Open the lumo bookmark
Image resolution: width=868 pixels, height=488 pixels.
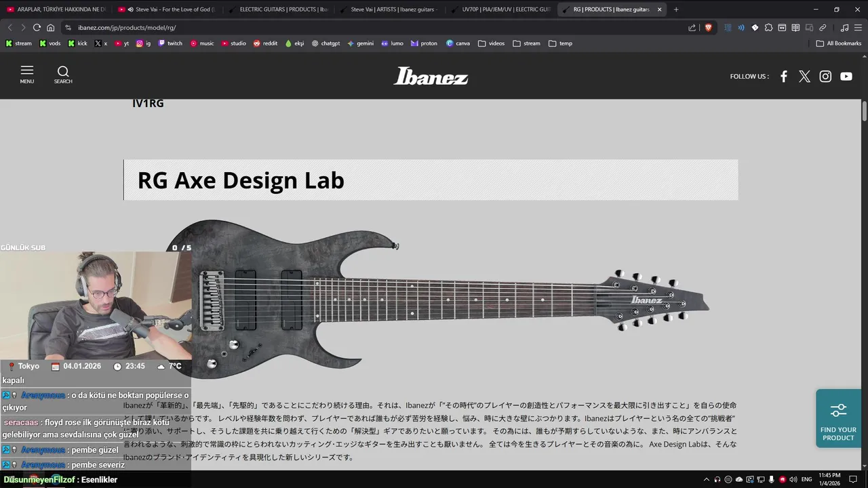point(393,43)
